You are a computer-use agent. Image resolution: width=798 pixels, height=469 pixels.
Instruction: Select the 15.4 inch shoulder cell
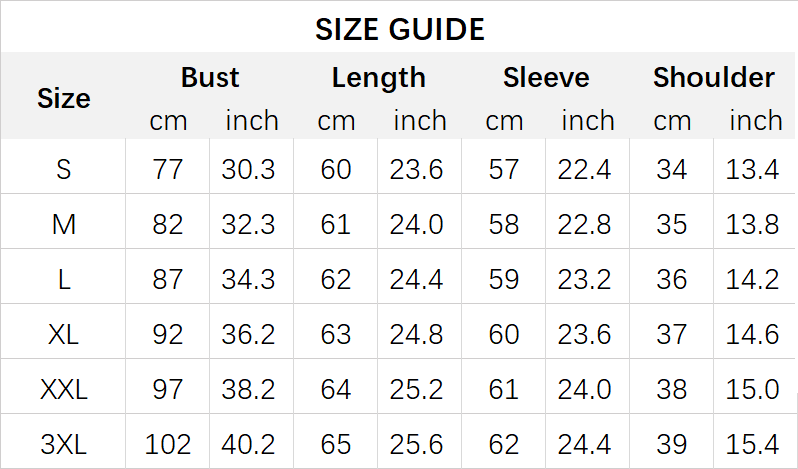[x=752, y=442]
